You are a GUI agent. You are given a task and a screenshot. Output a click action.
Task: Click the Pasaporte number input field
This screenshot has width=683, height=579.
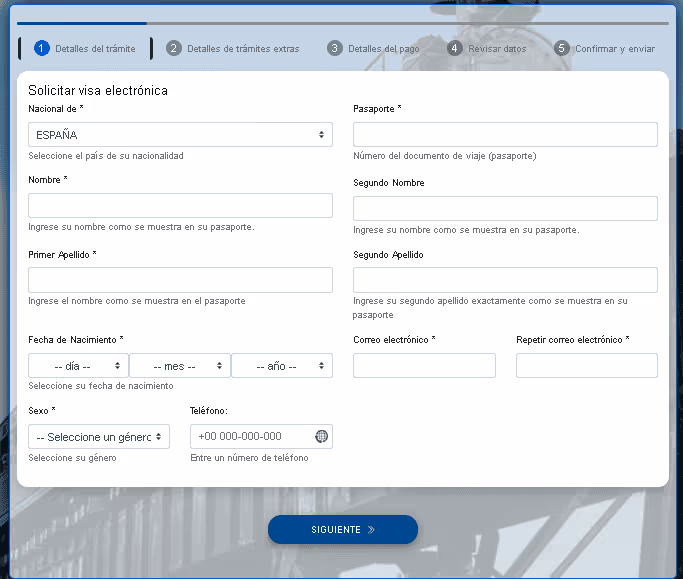(x=505, y=135)
